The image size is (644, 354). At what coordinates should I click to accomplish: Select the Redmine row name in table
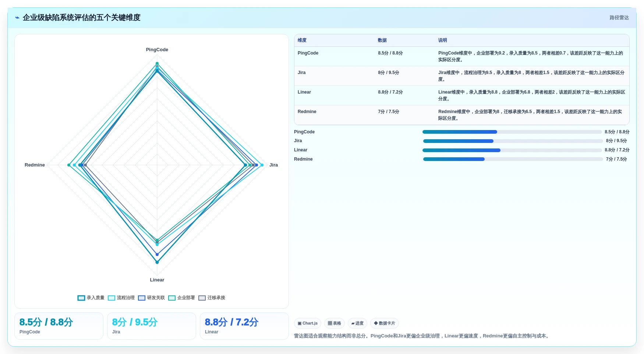[307, 112]
